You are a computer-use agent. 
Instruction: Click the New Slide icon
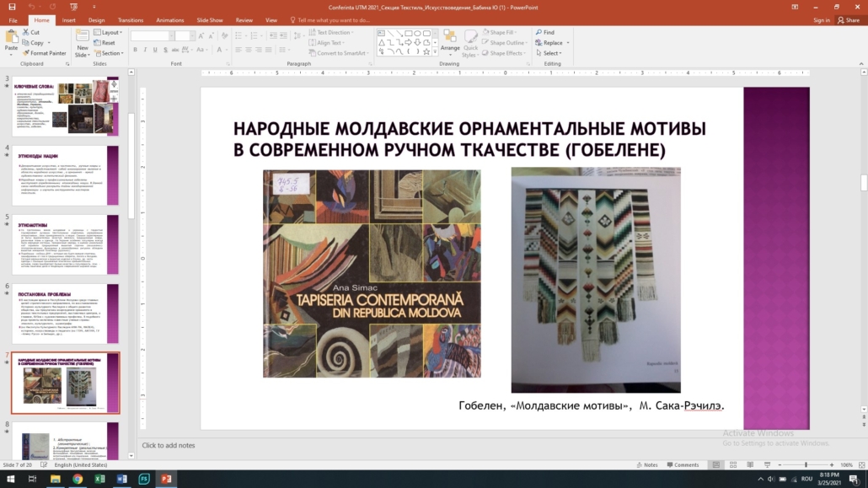(x=82, y=36)
